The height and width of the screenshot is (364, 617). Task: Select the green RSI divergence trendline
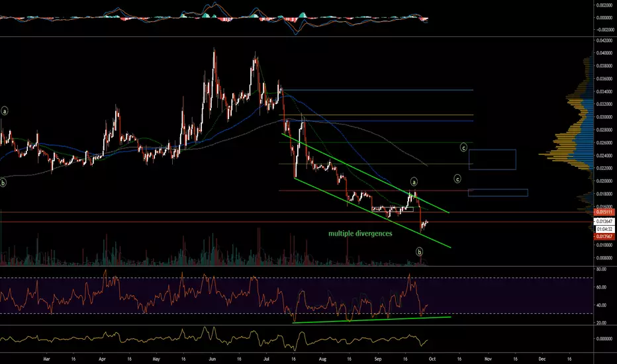pyautogui.click(x=372, y=320)
